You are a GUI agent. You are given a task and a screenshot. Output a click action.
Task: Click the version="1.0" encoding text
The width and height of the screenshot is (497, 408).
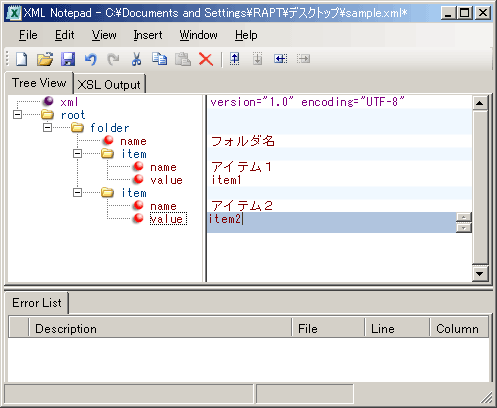click(x=307, y=102)
